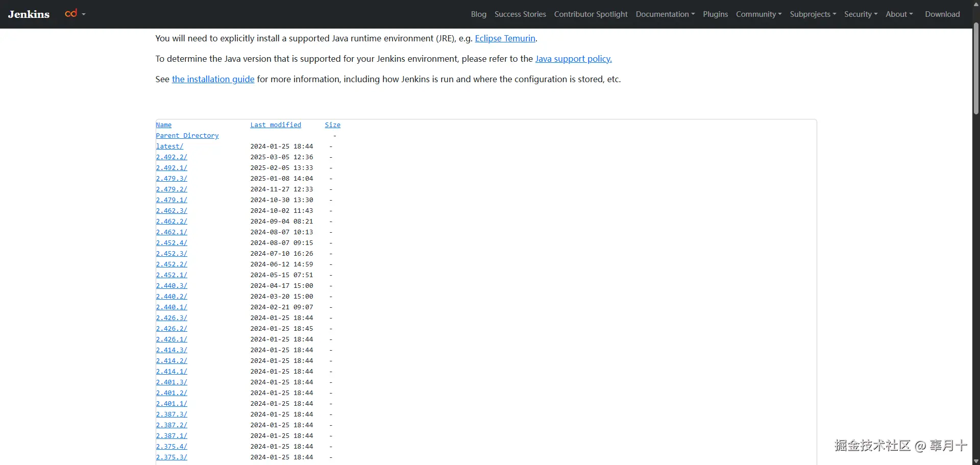
Task: Open the 2.375.3/ directory
Action: click(171, 457)
